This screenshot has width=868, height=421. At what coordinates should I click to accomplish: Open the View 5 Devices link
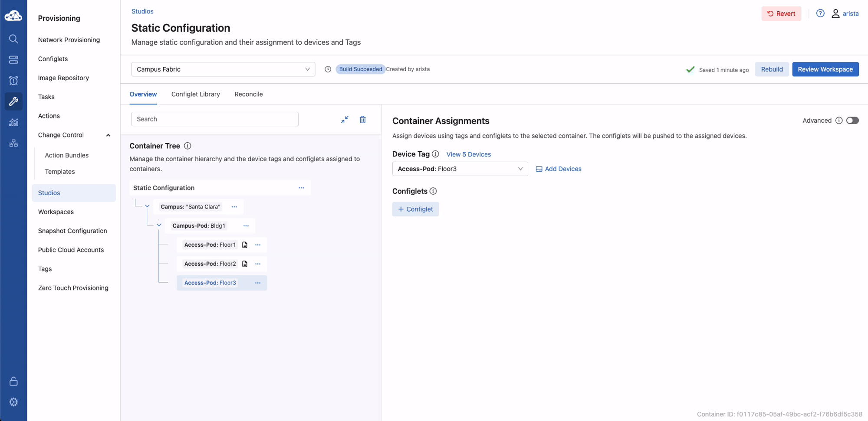[468, 154]
